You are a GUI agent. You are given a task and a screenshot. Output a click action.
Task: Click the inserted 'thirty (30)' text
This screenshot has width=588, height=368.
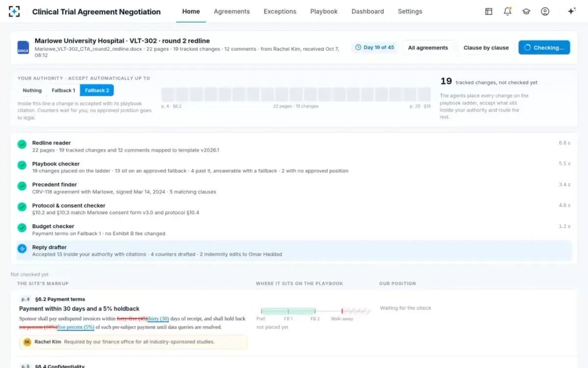158,318
